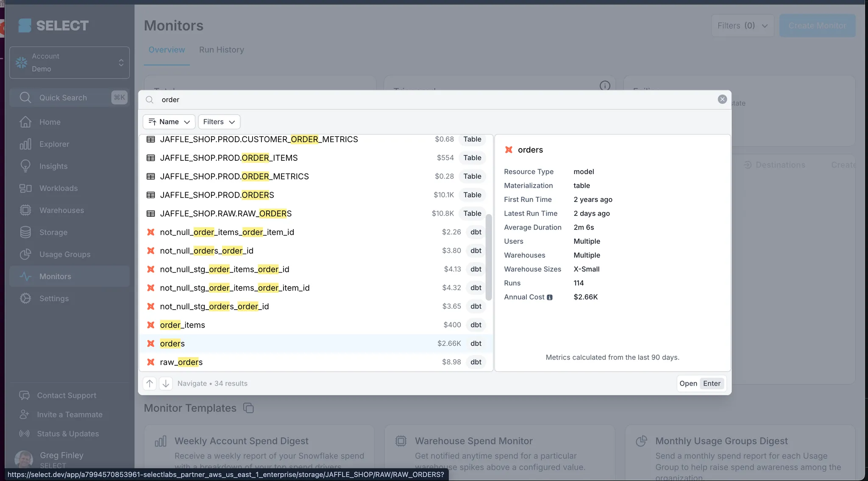868x481 pixels.
Task: Click the navigate up arrow icon
Action: point(150,383)
